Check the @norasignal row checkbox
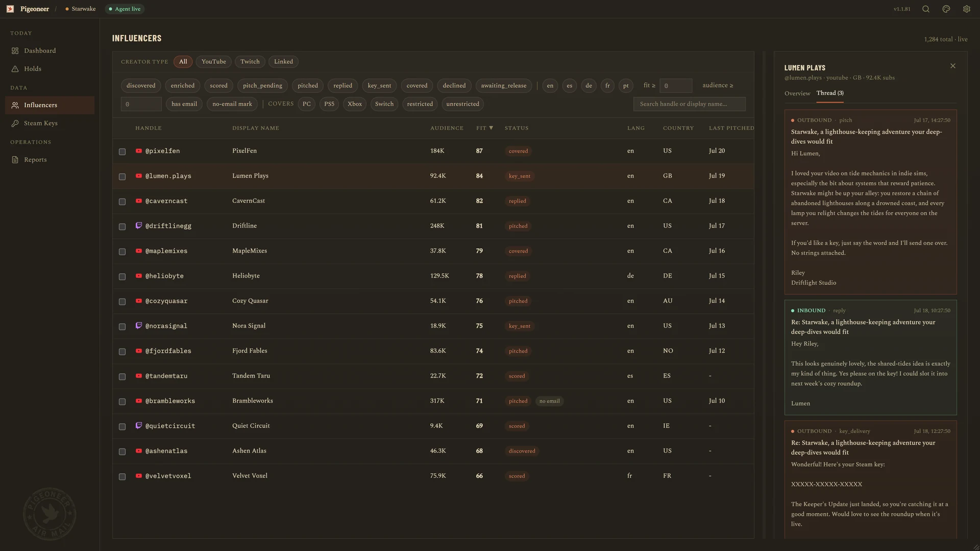 pyautogui.click(x=122, y=327)
